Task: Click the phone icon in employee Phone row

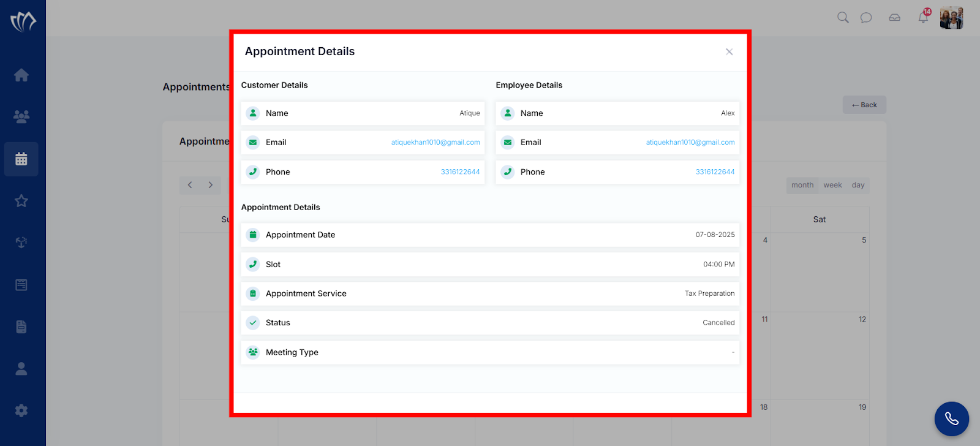Action: click(x=508, y=172)
